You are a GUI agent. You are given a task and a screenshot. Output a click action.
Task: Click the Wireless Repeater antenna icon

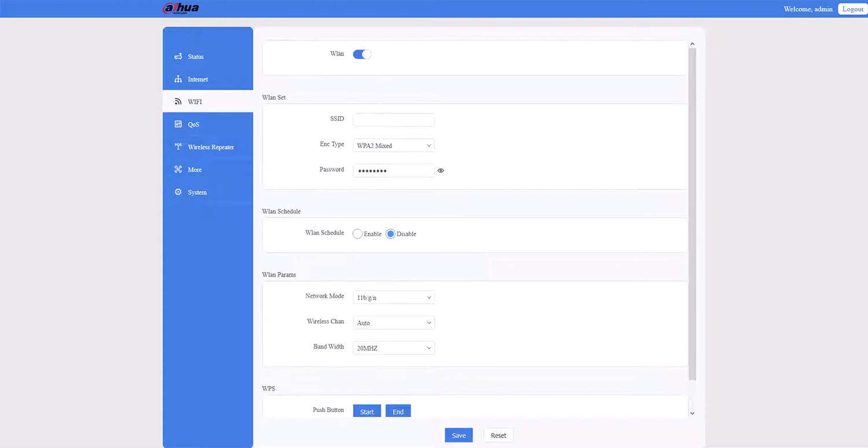click(x=178, y=147)
